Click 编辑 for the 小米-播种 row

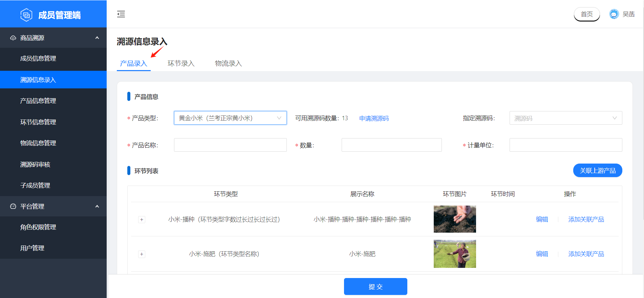542,219
